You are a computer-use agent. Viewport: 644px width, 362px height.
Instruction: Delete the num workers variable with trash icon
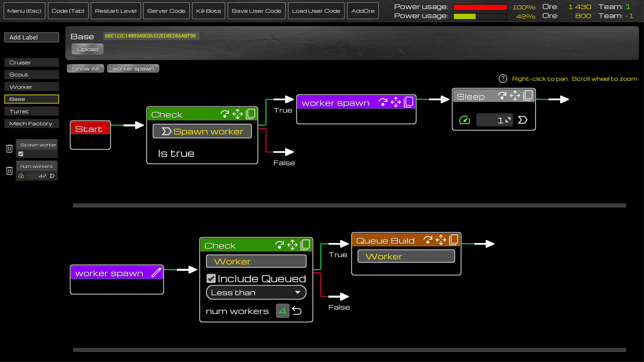tap(9, 171)
